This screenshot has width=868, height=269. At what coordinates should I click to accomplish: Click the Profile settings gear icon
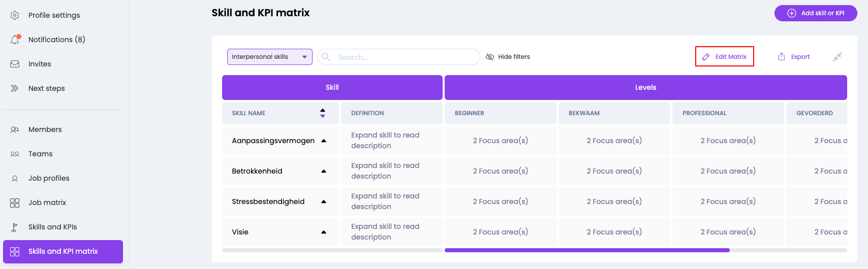pyautogui.click(x=15, y=15)
